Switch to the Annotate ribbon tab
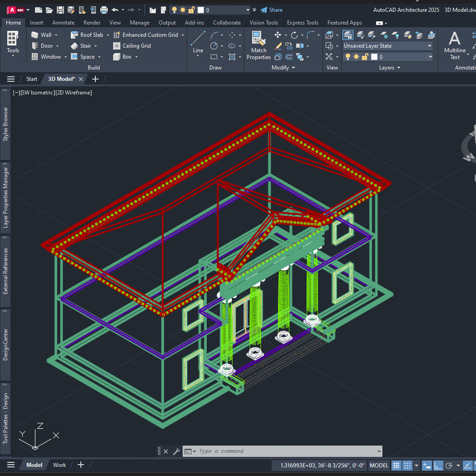Viewport: 476px width, 476px height. tap(63, 23)
